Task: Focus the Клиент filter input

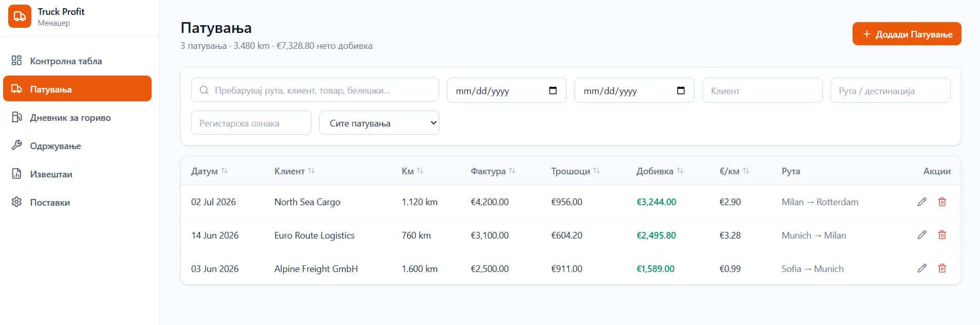Action: (x=762, y=91)
